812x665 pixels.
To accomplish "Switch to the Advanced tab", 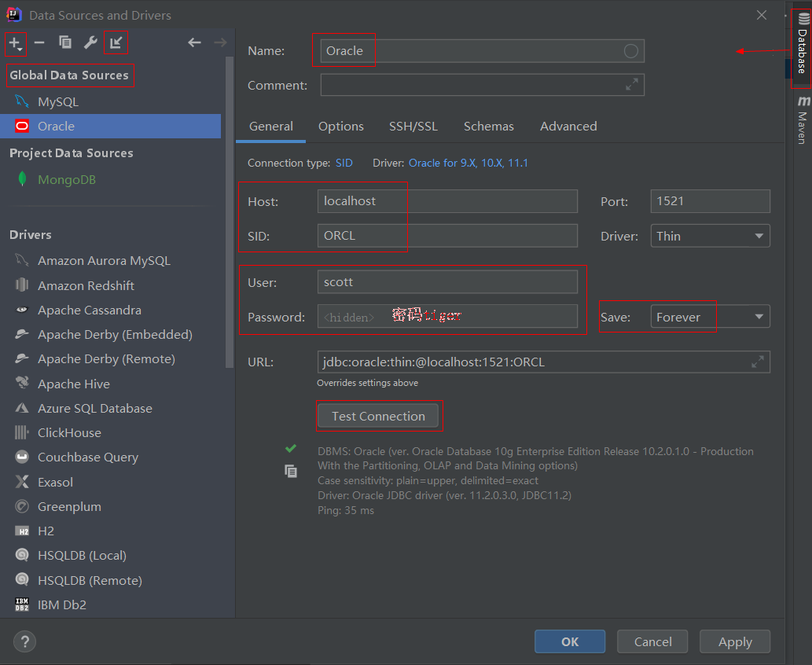I will tap(568, 127).
